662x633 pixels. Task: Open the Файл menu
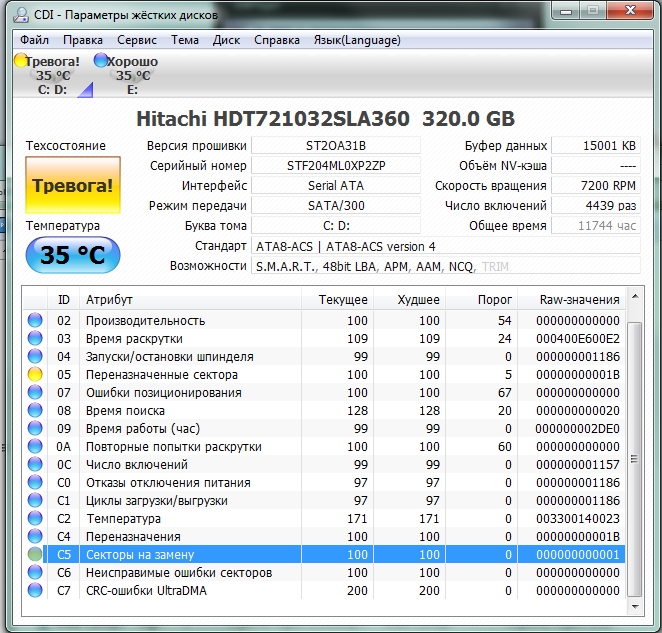point(35,40)
